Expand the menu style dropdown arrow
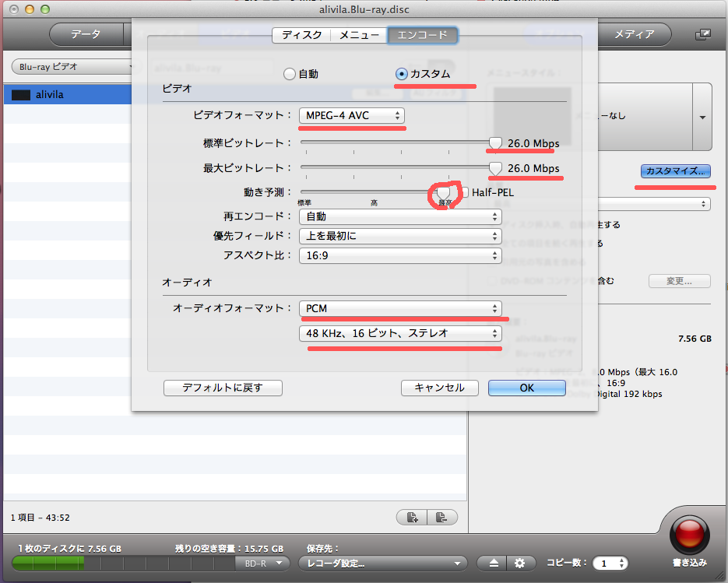The height and width of the screenshot is (583, 728). pos(702,117)
